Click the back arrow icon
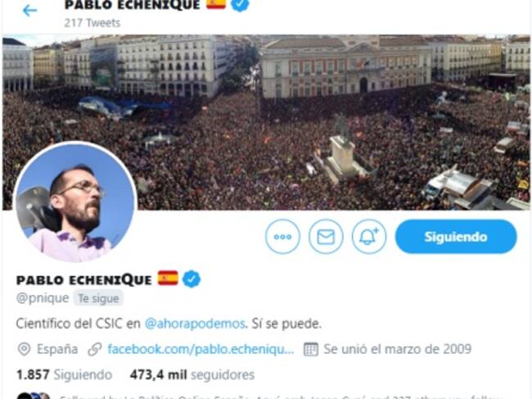This screenshot has width=532, height=399. [29, 11]
